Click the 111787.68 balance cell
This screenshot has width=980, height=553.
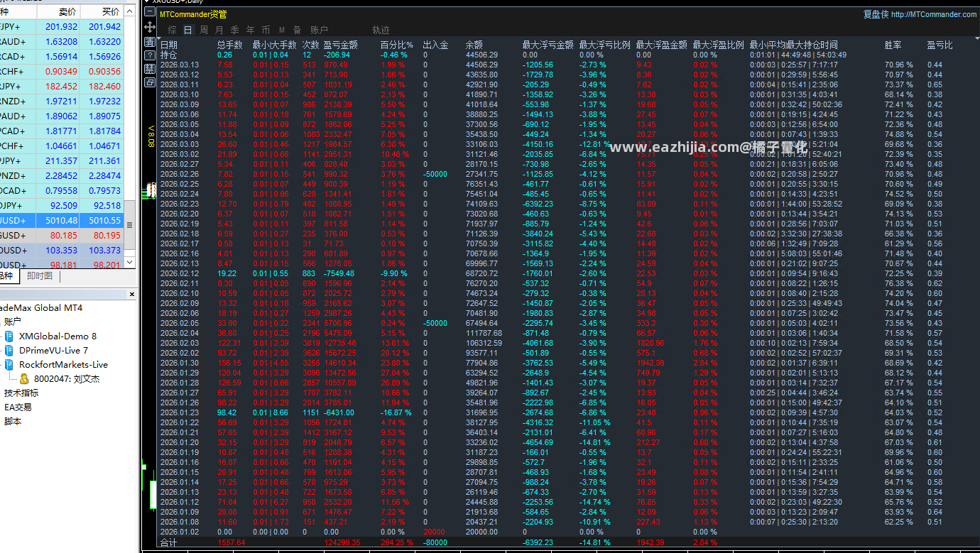pos(484,333)
